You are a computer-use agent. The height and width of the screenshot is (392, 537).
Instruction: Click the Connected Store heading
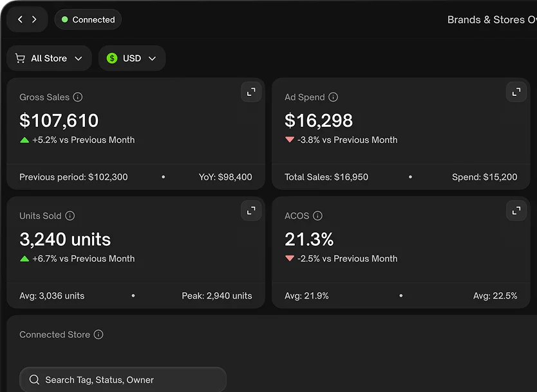[x=55, y=335]
